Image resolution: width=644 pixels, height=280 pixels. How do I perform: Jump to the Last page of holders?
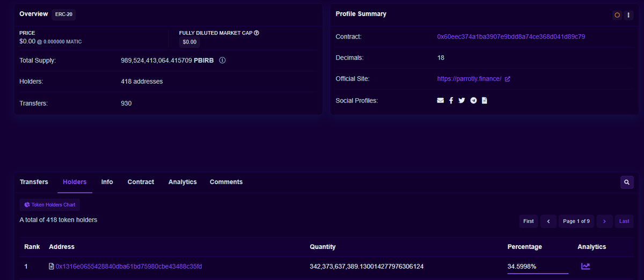[624, 221]
